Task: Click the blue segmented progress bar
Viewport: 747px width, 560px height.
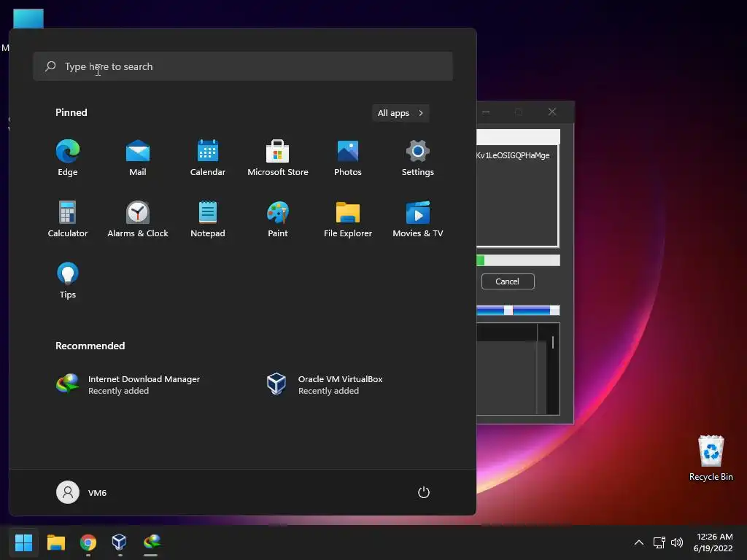Action: [x=519, y=311]
